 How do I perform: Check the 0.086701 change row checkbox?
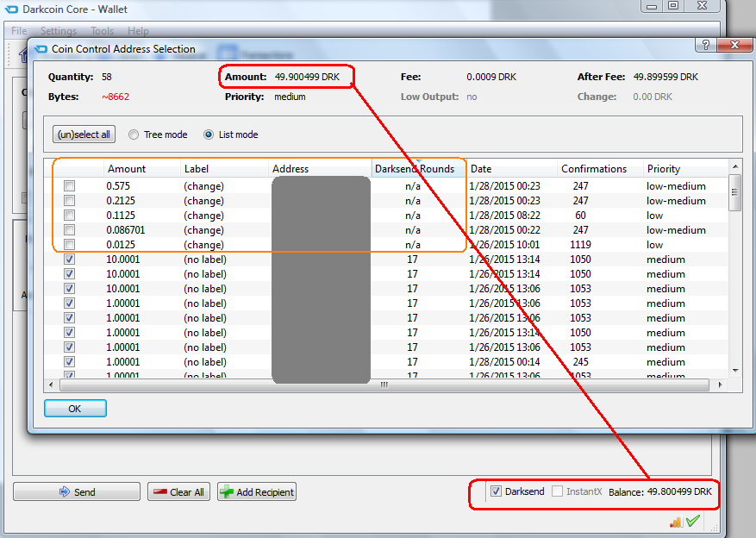tap(70, 229)
